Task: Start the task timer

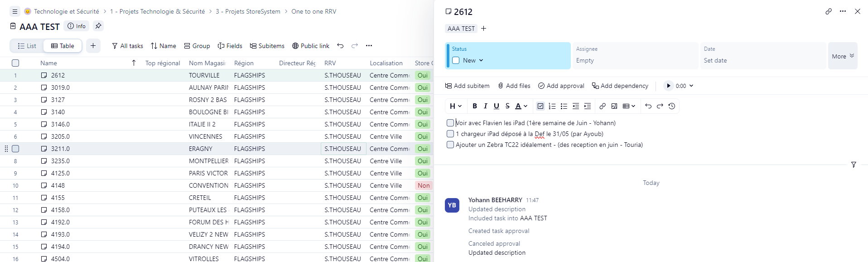Action: [668, 86]
